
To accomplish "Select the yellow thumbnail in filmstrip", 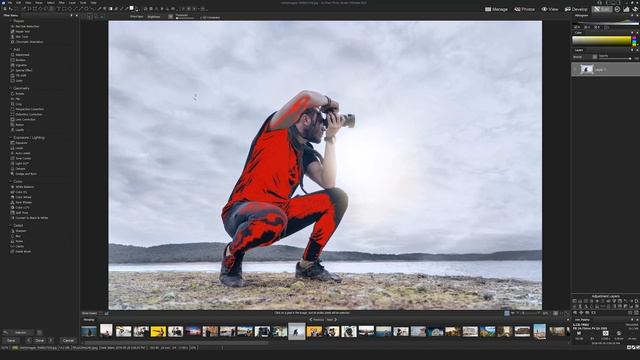I will [x=158, y=331].
